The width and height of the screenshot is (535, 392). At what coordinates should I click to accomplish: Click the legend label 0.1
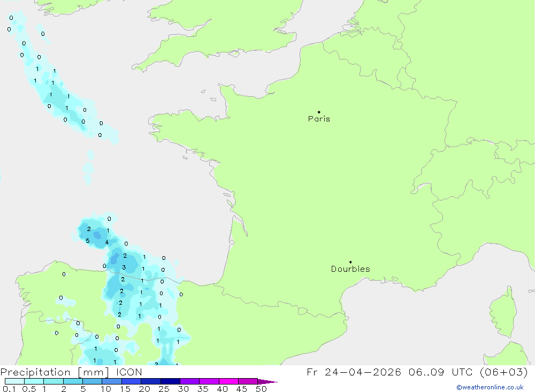pos(9,389)
